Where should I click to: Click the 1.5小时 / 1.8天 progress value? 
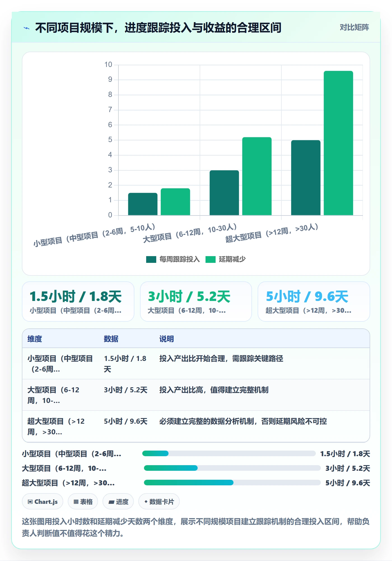pos(345,454)
